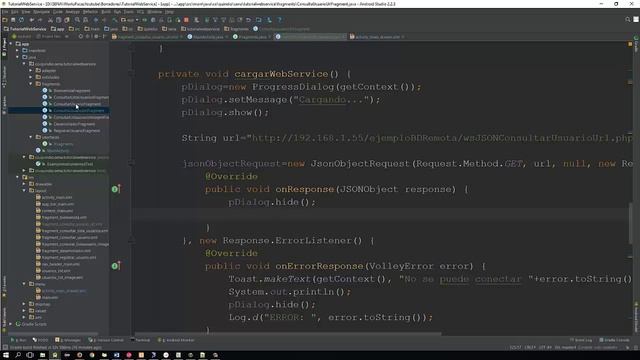
Task: Open the Messages tool window button
Action: (x=68, y=340)
